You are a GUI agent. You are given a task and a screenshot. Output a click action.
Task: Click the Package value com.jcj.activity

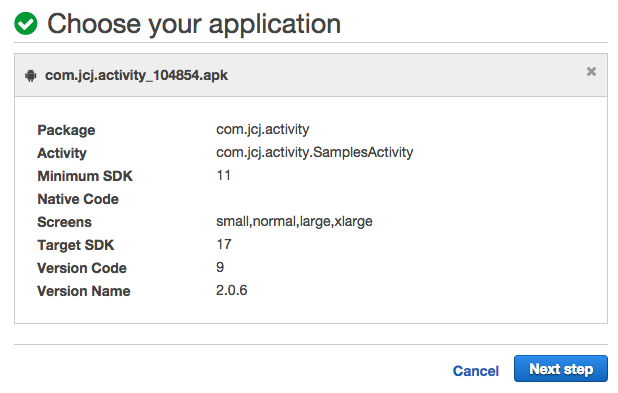262,129
